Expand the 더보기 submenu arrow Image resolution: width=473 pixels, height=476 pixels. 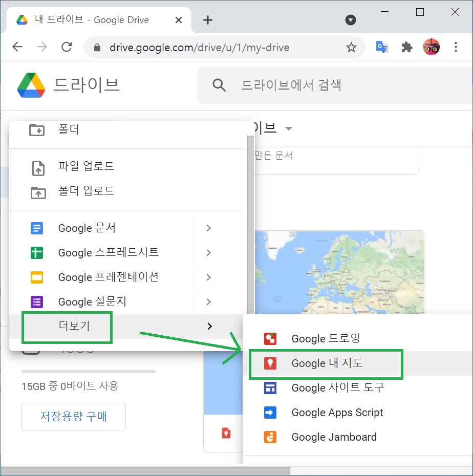tap(209, 327)
